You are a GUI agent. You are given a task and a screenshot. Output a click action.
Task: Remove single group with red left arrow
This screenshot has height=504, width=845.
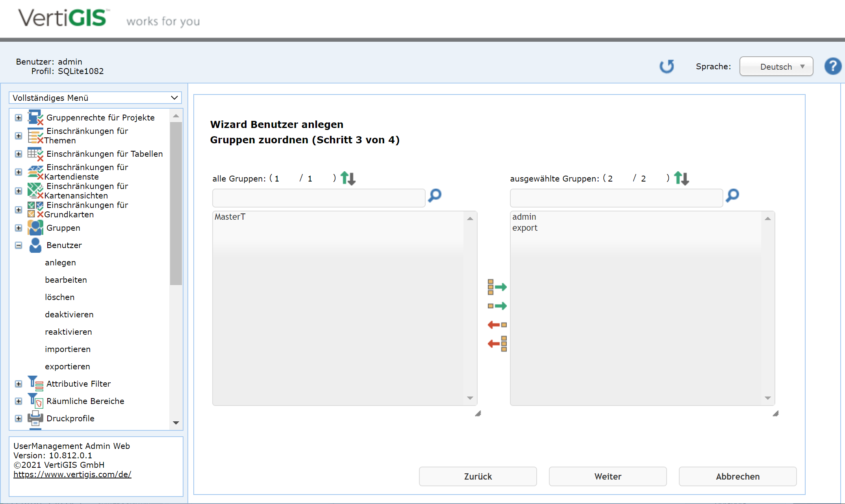tap(497, 325)
